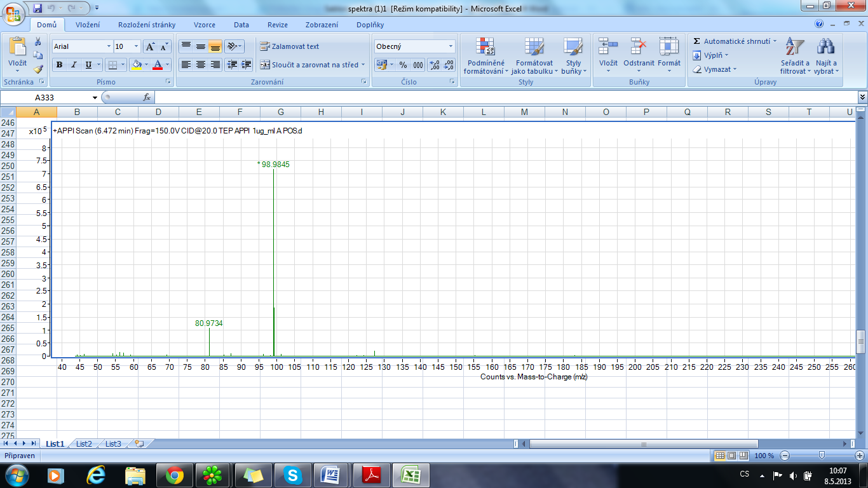
Task: Open the Vymazat clear dropdown
Action: point(715,69)
